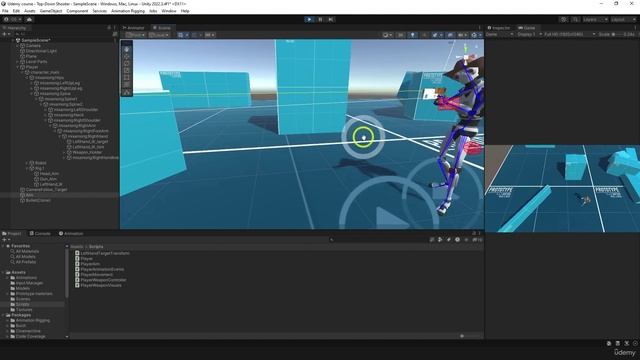Select the Rotate tool in Scene overlay
The image size is (640, 360).
coord(127,63)
